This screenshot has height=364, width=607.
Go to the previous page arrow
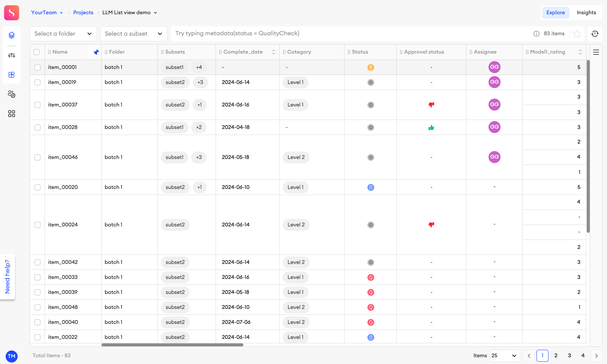pyautogui.click(x=529, y=356)
